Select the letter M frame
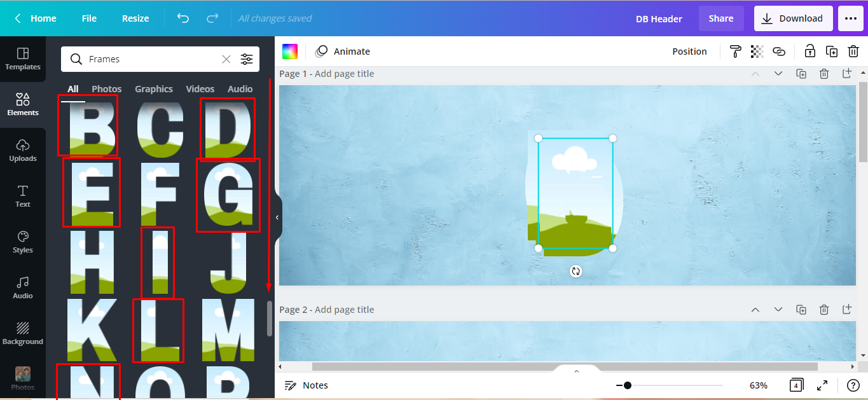The width and height of the screenshot is (868, 400). (x=228, y=329)
